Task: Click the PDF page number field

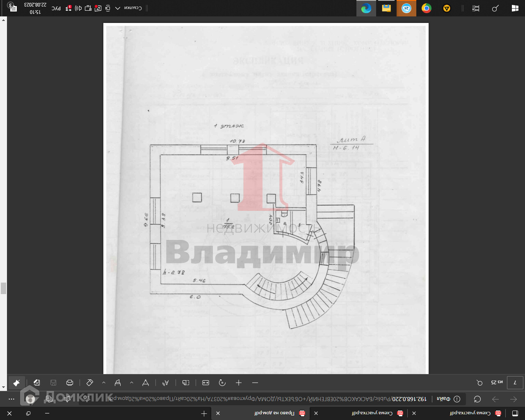Action: [x=515, y=383]
